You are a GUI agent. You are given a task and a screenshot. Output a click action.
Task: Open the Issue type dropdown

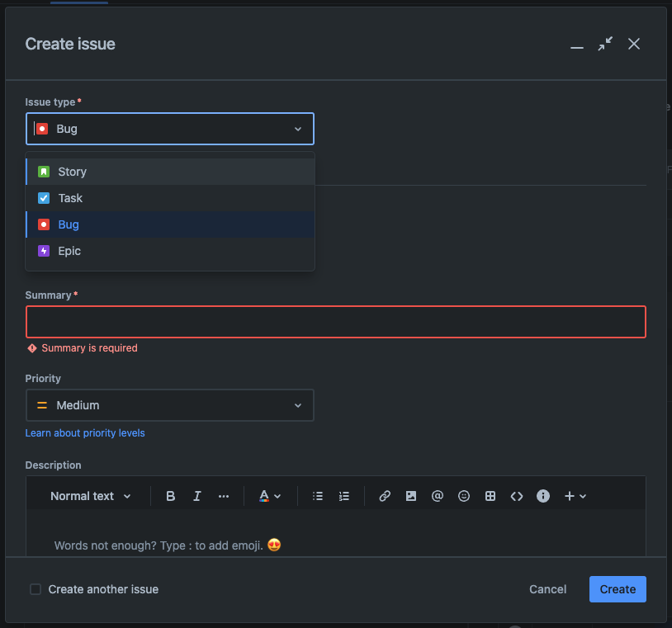click(x=169, y=129)
